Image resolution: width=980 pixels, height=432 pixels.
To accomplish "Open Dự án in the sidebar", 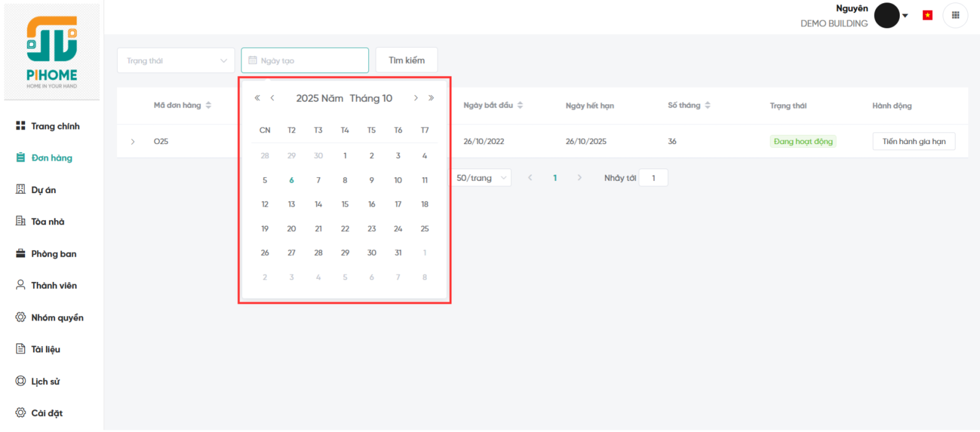I will point(43,190).
